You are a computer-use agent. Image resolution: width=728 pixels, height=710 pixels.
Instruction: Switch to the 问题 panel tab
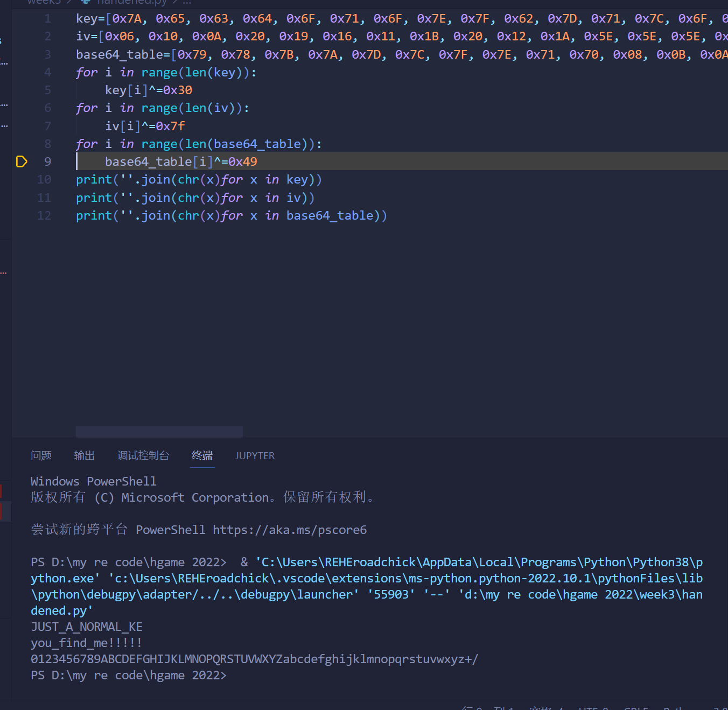pyautogui.click(x=41, y=456)
